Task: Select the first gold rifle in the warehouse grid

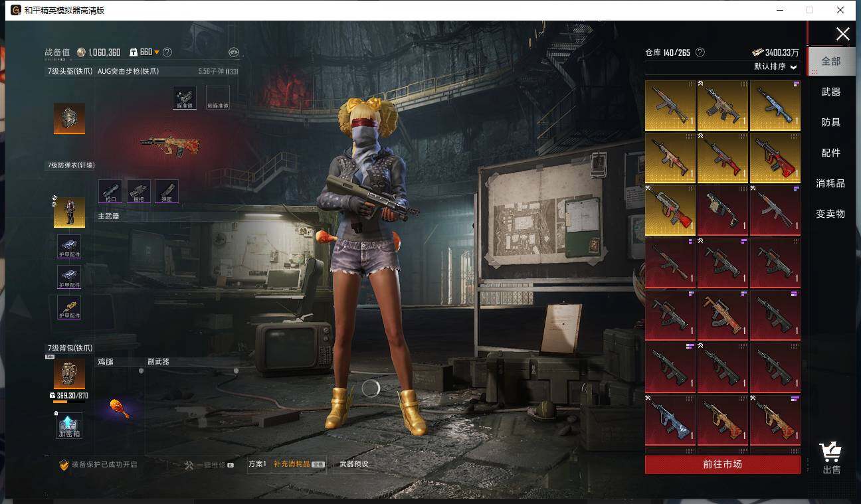Action: coord(670,106)
